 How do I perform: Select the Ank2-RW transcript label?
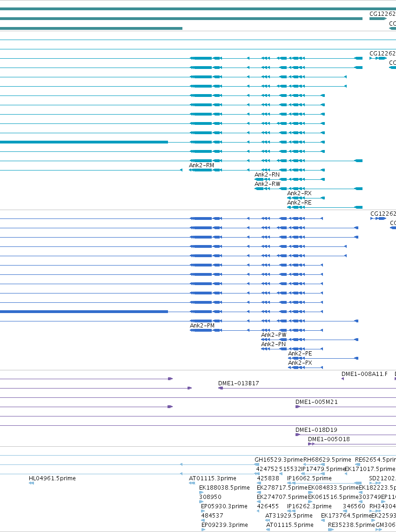(x=268, y=184)
